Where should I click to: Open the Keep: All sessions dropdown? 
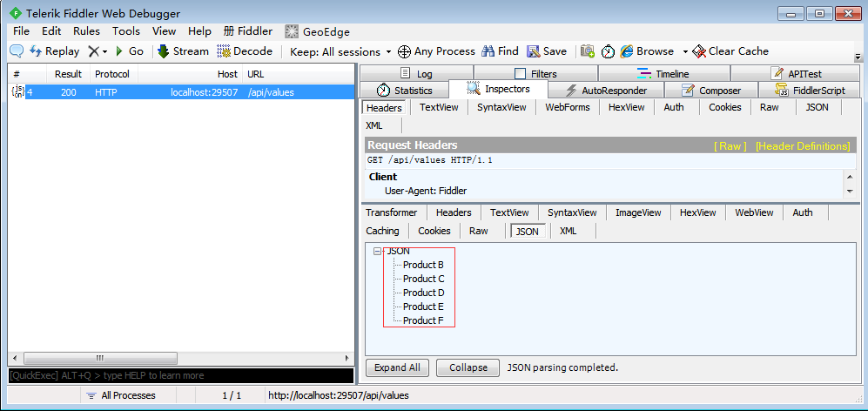click(x=340, y=52)
